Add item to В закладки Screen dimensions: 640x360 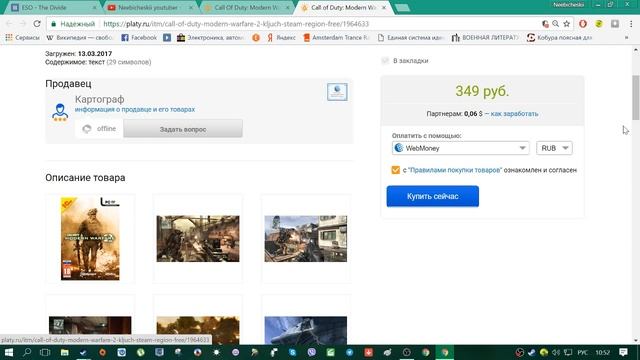point(405,61)
